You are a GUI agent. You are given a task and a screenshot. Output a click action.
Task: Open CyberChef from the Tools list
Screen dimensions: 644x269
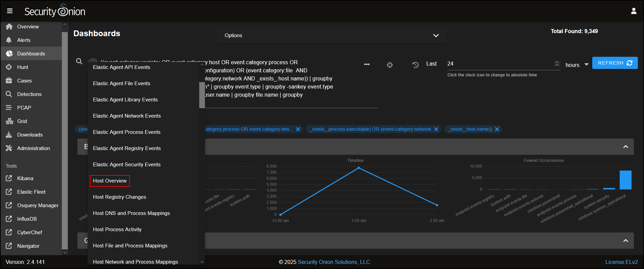(29, 233)
